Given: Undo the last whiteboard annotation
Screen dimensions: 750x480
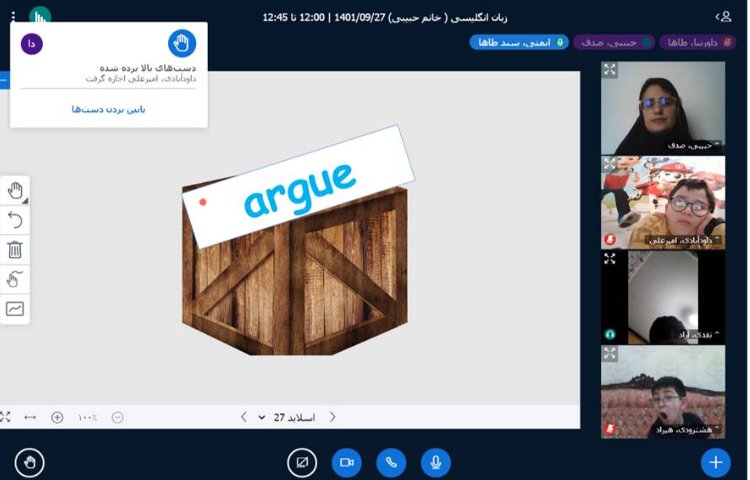Looking at the screenshot, I should [15, 220].
